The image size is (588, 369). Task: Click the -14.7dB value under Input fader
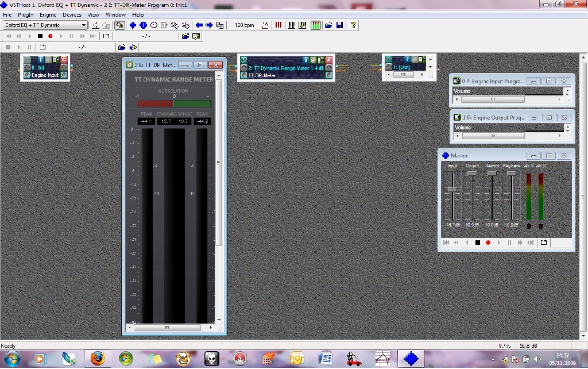click(452, 225)
